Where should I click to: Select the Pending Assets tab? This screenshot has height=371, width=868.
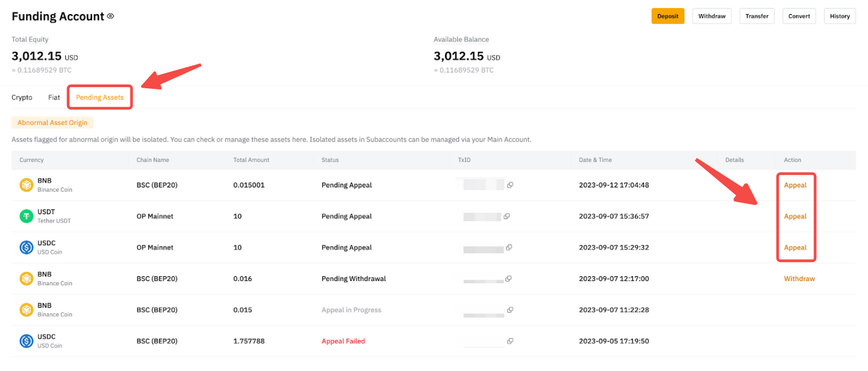(100, 98)
